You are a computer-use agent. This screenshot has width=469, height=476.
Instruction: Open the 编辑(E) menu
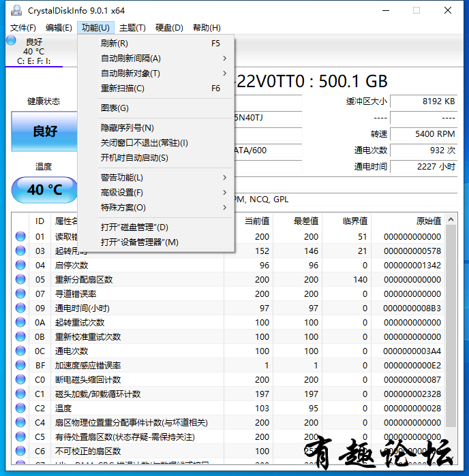(59, 28)
